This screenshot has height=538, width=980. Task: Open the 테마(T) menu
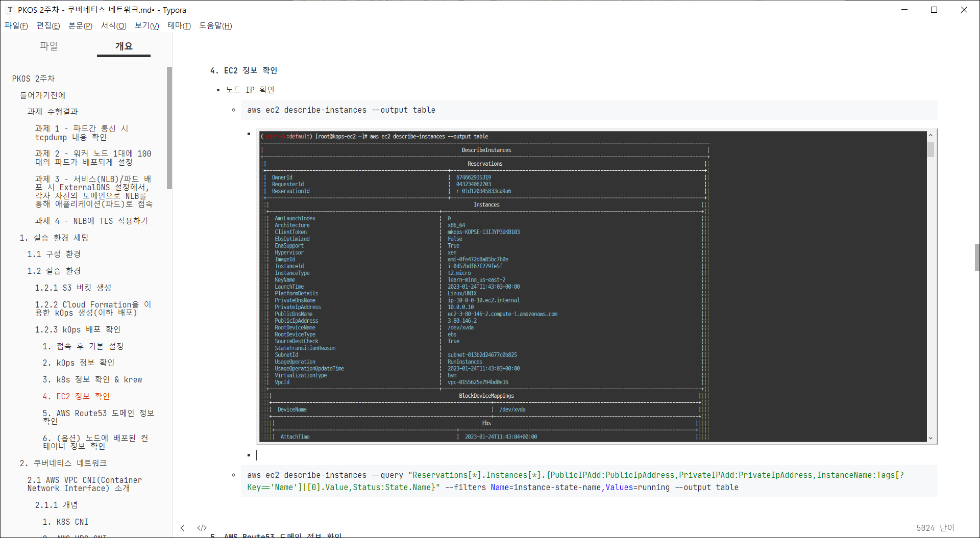click(x=178, y=26)
